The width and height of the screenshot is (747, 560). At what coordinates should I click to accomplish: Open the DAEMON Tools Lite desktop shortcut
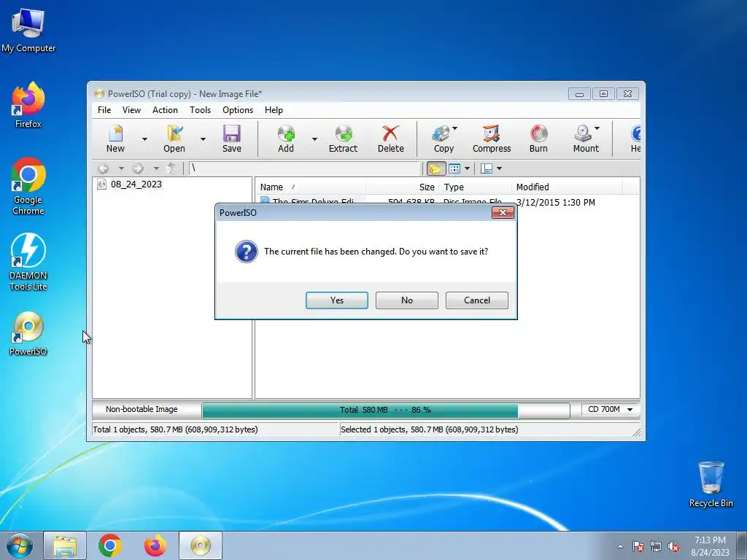[x=28, y=262]
